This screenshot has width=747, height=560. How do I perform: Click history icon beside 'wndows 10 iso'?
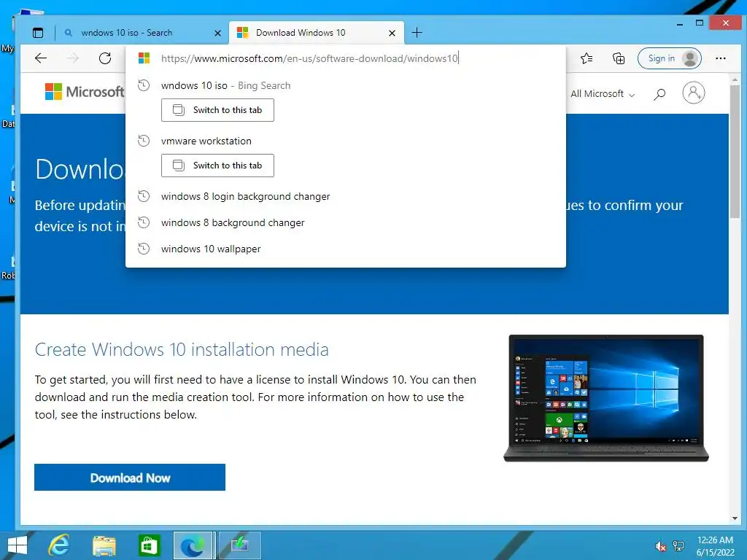click(x=144, y=86)
